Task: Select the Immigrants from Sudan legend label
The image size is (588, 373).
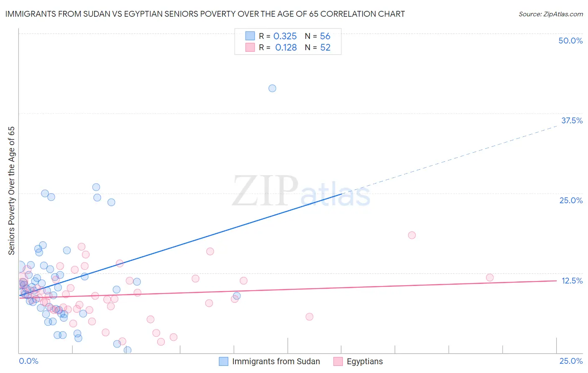Action: [x=276, y=361]
